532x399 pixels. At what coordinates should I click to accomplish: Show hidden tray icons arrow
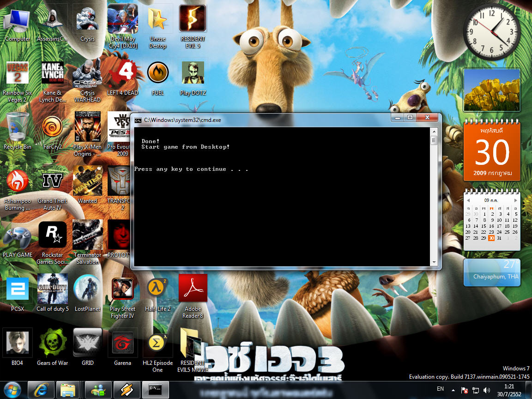(453, 391)
